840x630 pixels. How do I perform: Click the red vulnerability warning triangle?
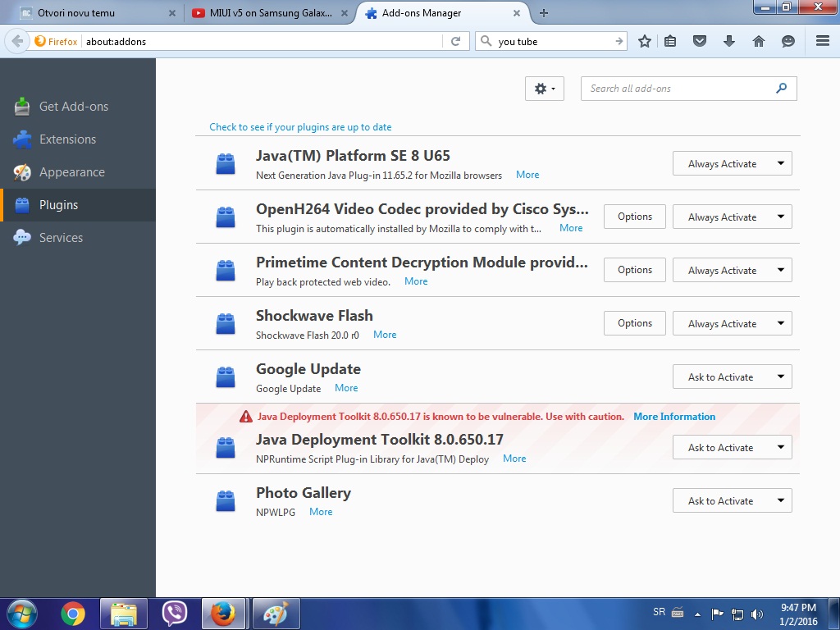point(246,417)
